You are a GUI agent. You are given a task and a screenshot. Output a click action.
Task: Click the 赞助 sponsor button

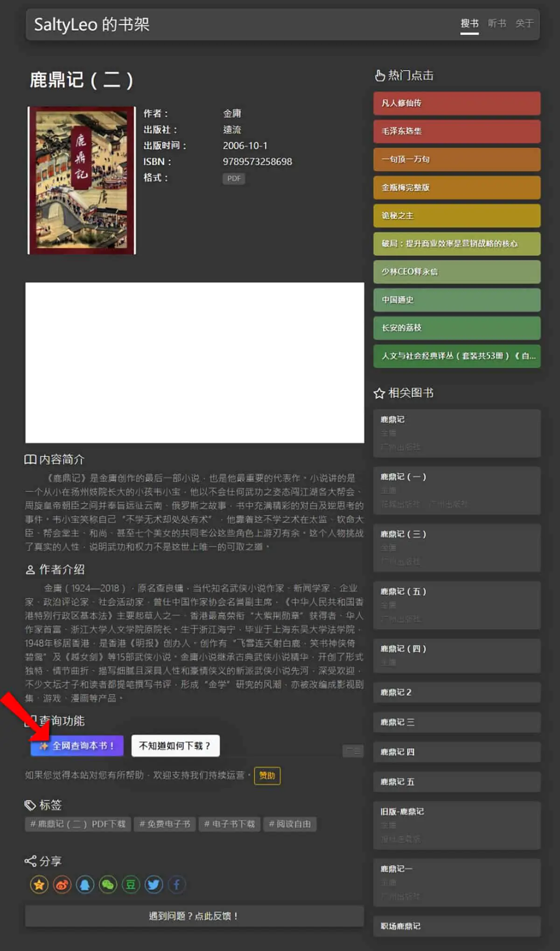coord(267,775)
